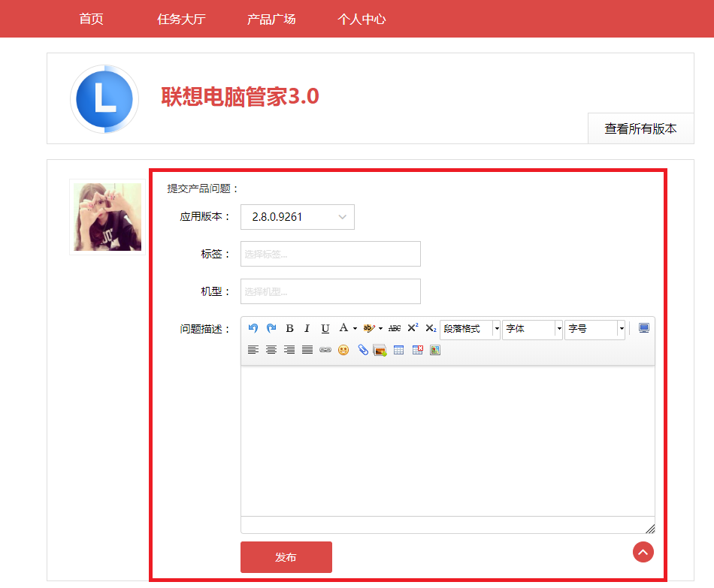Click the 发布 publish button
The width and height of the screenshot is (714, 588).
pyautogui.click(x=286, y=557)
